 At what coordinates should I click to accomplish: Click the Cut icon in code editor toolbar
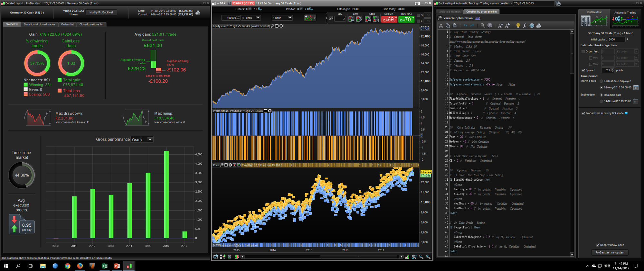point(441,26)
